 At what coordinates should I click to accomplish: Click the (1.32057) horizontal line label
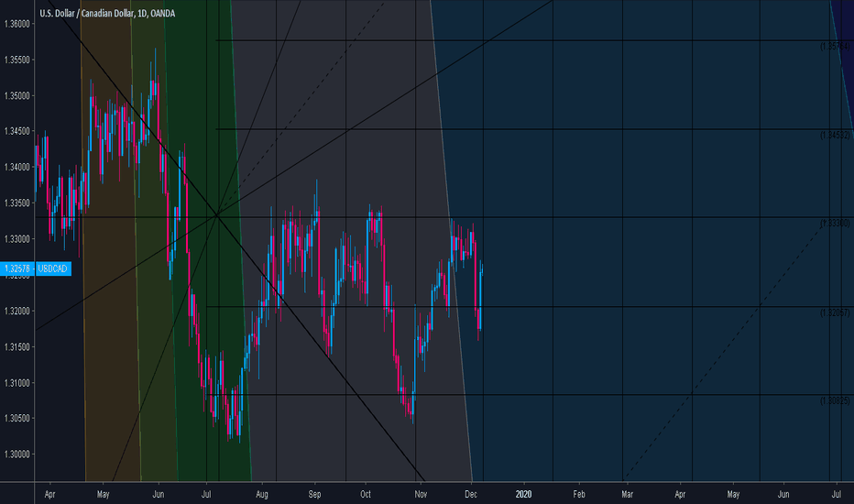pyautogui.click(x=835, y=312)
